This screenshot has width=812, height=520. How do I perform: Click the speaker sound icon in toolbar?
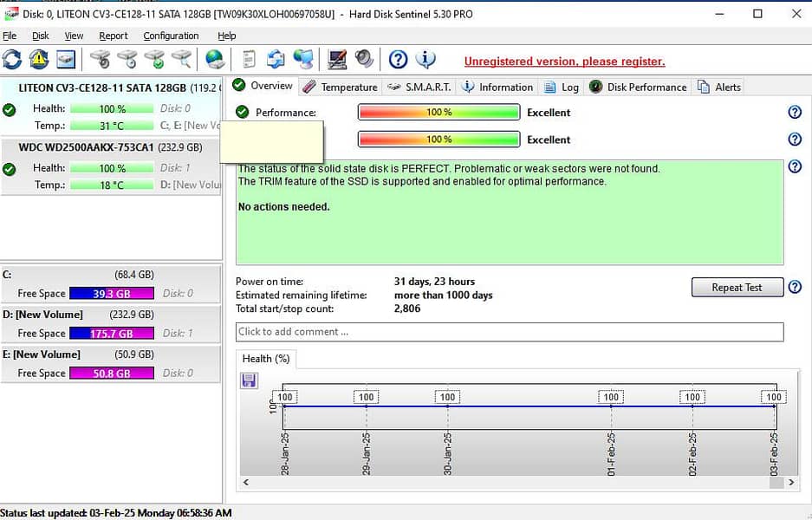(x=364, y=59)
